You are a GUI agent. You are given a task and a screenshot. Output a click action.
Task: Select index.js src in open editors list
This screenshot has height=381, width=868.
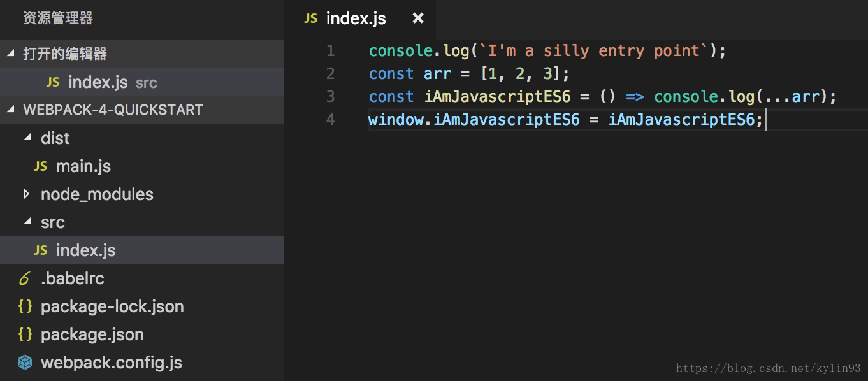click(142, 82)
